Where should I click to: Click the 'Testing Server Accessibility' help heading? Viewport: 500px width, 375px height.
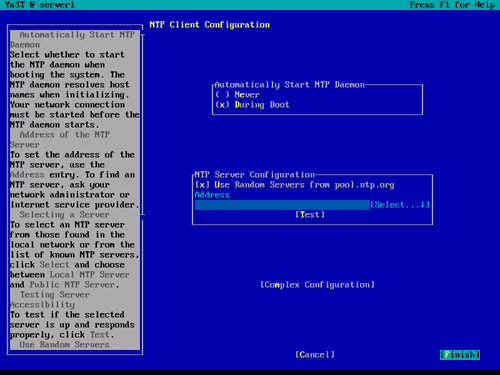pyautogui.click(x=50, y=300)
